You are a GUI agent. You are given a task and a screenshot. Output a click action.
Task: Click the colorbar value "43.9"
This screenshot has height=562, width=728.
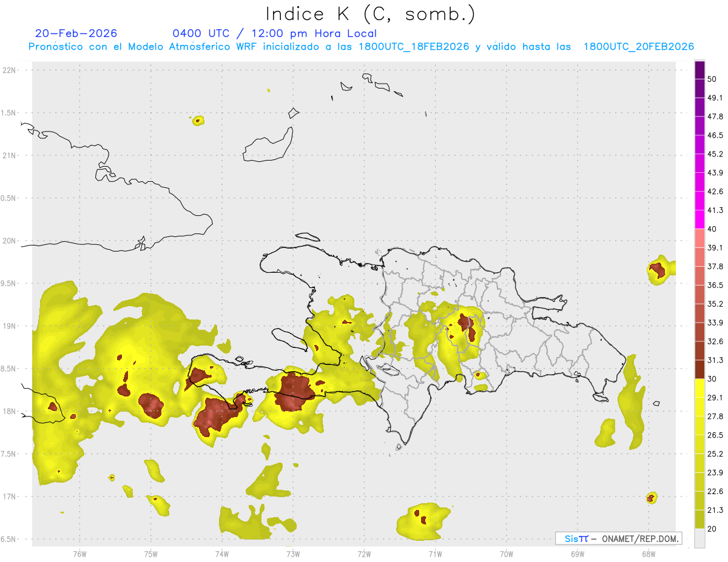point(715,173)
